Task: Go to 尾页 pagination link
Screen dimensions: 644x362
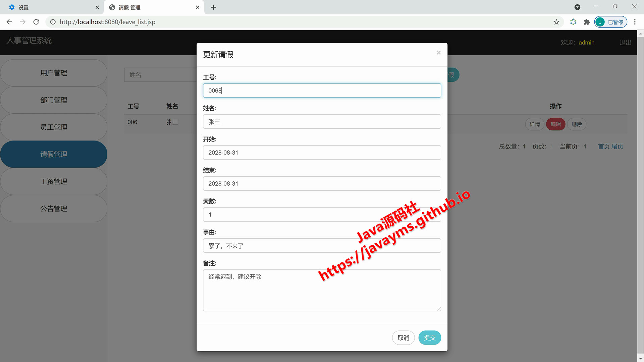Action: pyautogui.click(x=617, y=146)
